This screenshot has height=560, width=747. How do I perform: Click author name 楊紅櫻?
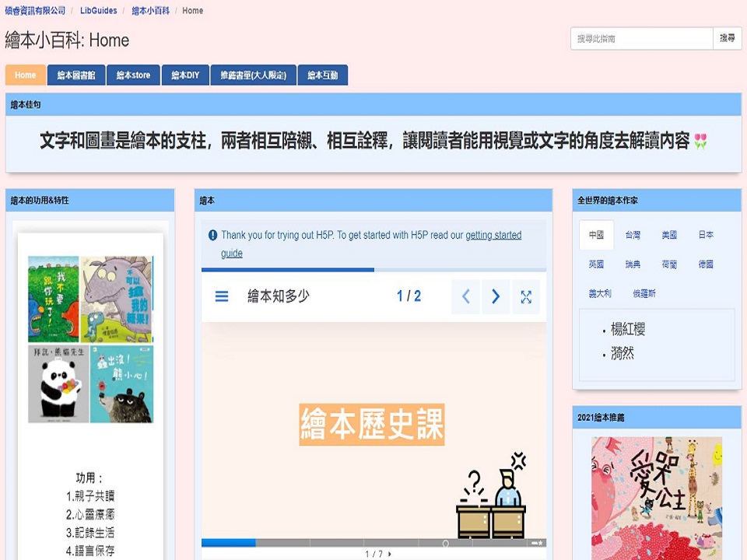tap(628, 329)
